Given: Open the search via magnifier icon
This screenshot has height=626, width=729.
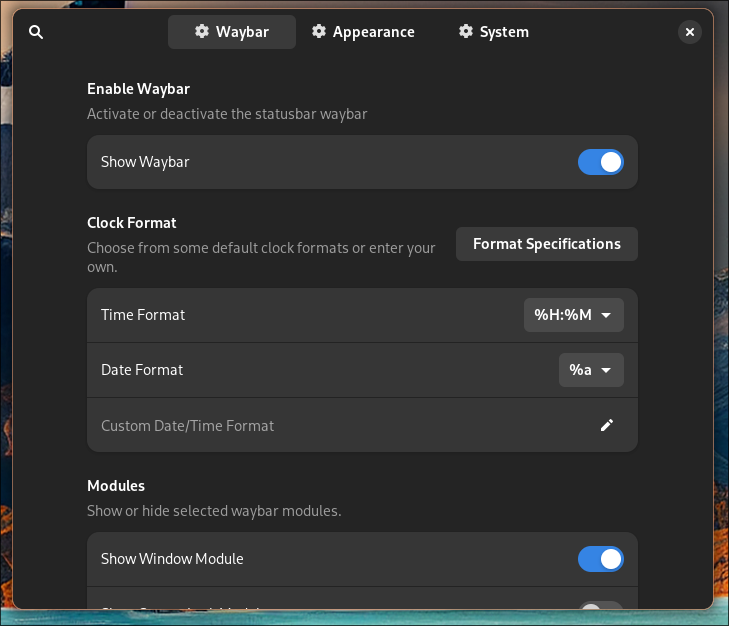Looking at the screenshot, I should (x=36, y=32).
